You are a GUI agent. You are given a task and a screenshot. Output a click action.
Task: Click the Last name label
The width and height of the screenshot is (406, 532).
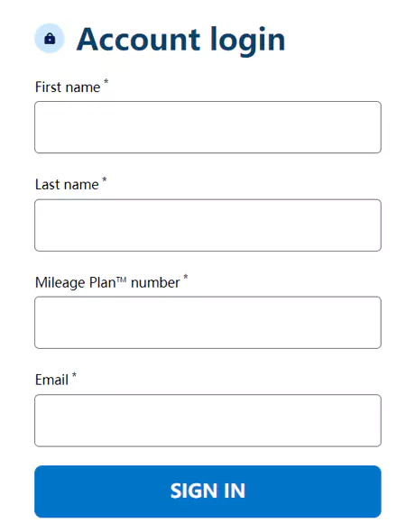67,185
